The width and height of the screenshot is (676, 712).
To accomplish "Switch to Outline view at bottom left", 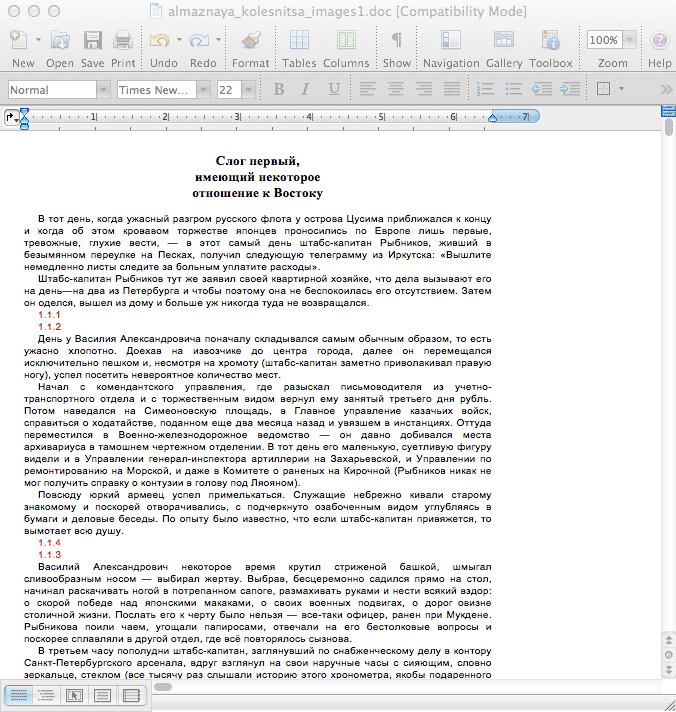I will coord(46,695).
